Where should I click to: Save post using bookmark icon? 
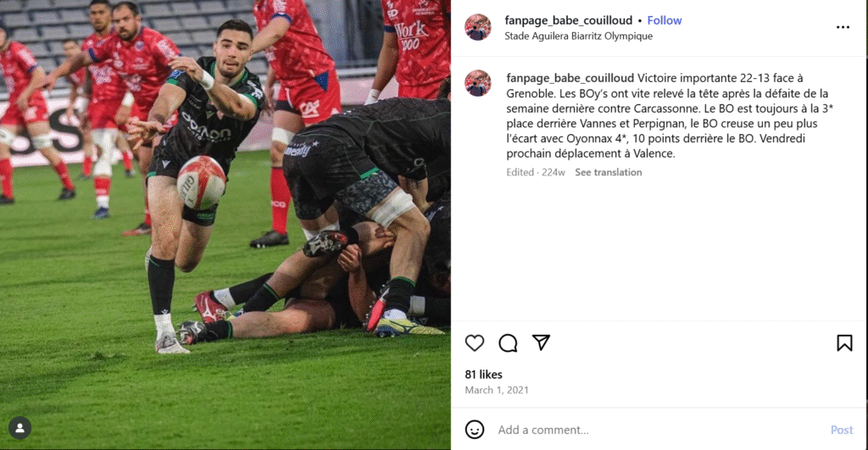[x=844, y=343]
